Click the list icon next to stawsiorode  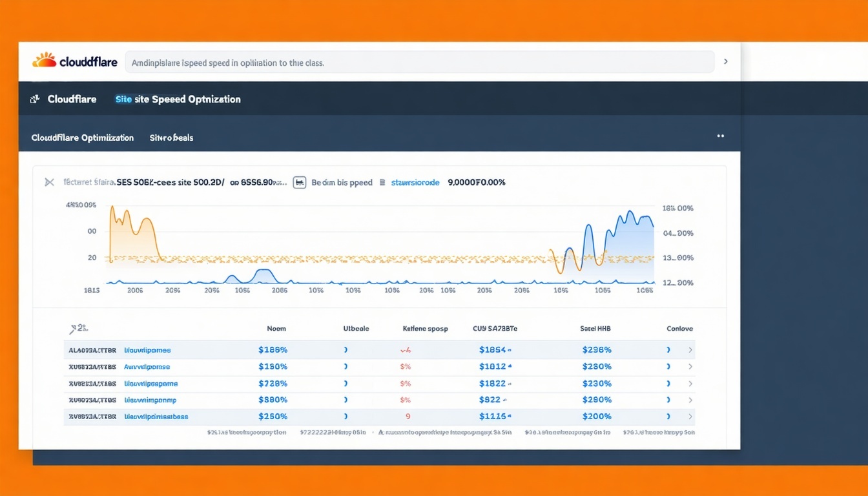point(381,182)
